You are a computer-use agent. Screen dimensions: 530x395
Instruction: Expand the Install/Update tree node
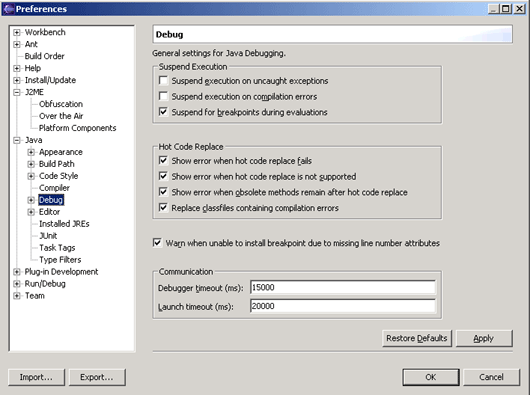[17, 80]
